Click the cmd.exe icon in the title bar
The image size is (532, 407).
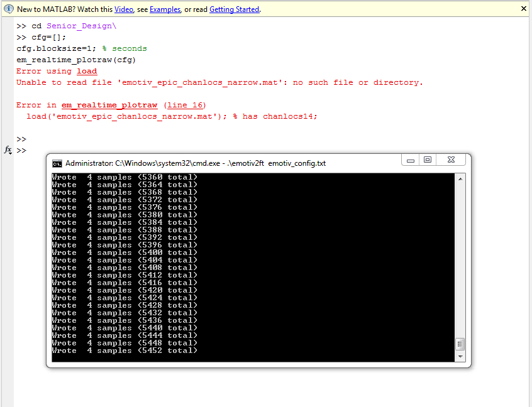point(57,163)
